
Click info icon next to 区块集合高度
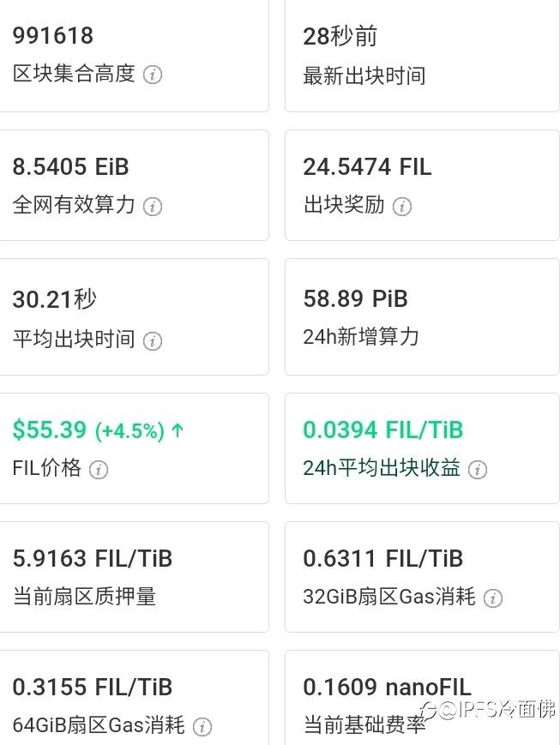pos(153,75)
